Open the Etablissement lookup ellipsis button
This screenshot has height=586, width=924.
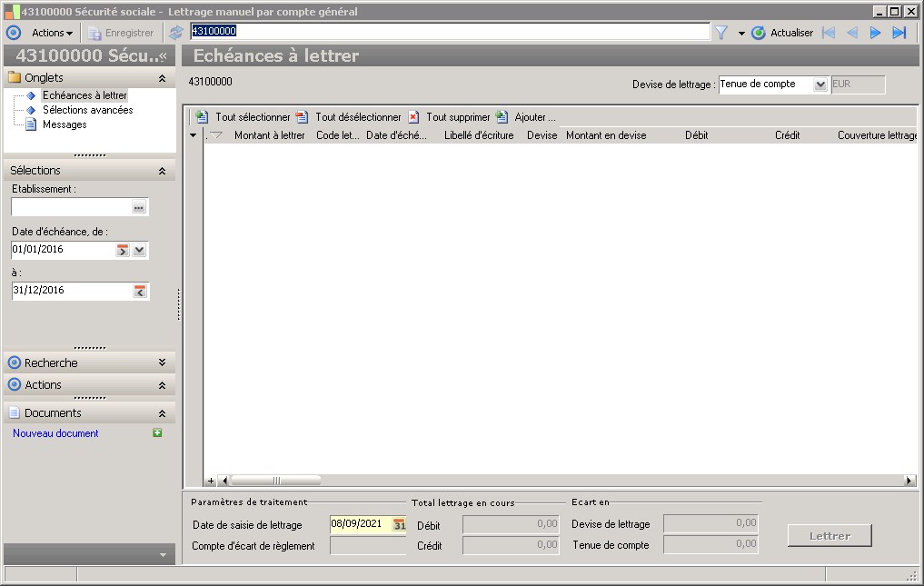pos(139,207)
